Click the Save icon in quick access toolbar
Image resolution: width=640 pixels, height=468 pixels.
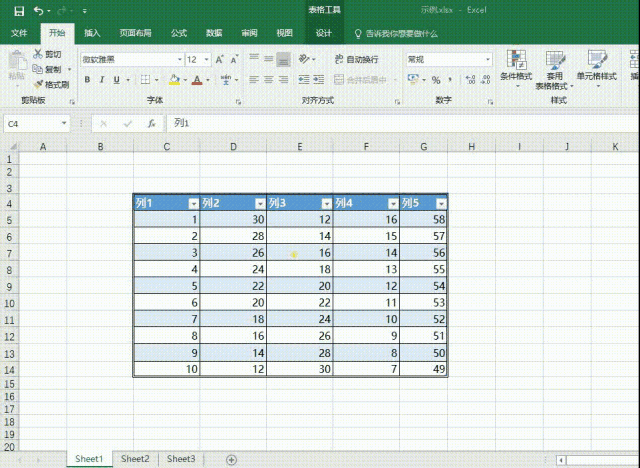(18, 10)
